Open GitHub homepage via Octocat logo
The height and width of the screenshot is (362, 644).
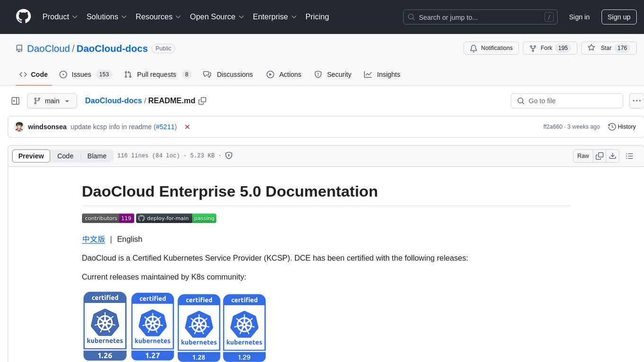24,17
